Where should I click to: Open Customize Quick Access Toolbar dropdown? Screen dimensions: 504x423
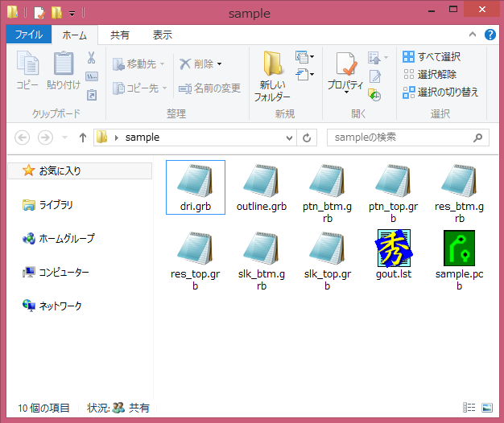(x=72, y=13)
